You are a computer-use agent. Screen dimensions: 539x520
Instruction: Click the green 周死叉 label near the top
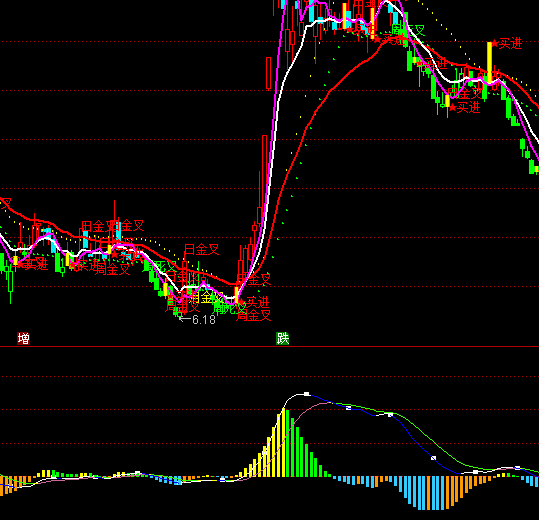(x=408, y=31)
